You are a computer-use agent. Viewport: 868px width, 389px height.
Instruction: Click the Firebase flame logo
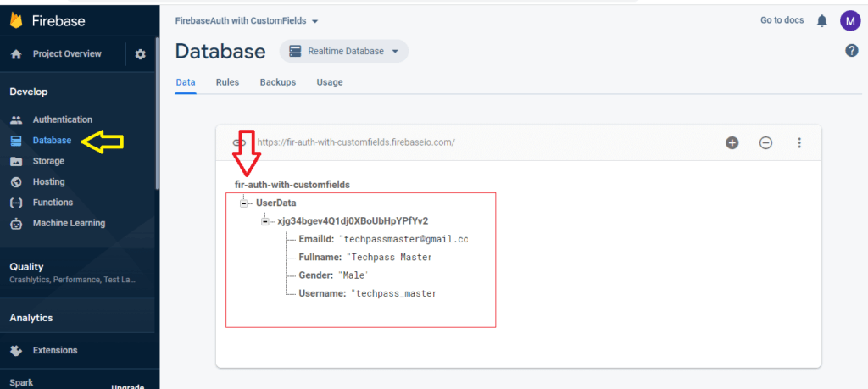(16, 21)
